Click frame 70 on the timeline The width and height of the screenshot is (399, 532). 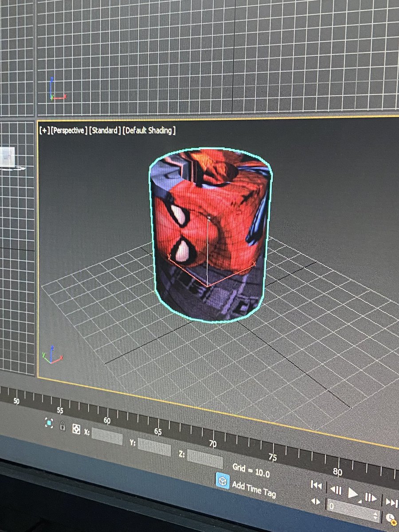point(213,444)
